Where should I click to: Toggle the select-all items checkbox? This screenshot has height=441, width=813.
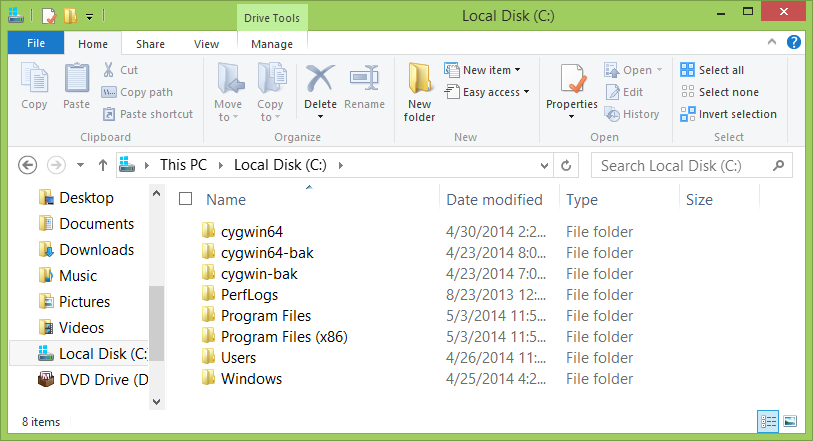click(186, 199)
